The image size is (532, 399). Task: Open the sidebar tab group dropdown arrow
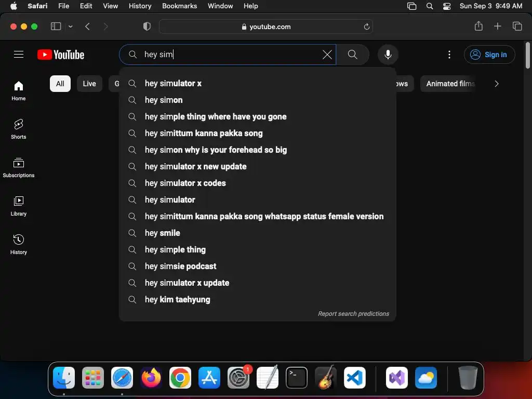tap(70, 26)
